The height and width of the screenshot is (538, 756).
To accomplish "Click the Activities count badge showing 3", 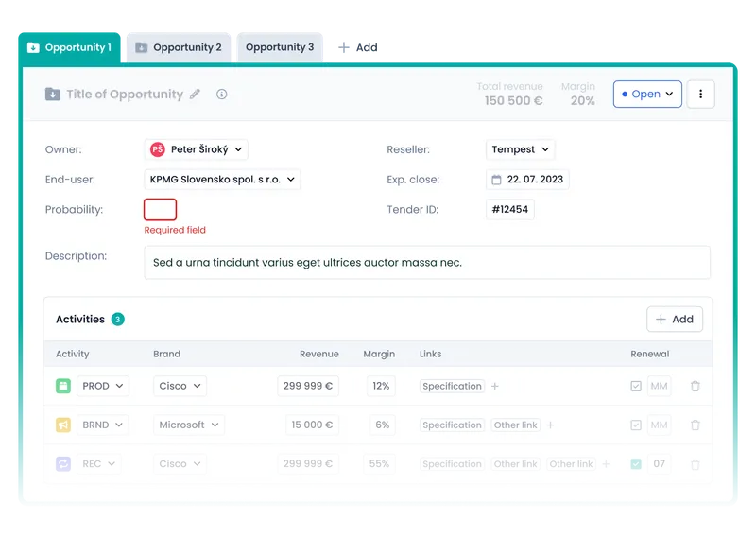I will [117, 320].
